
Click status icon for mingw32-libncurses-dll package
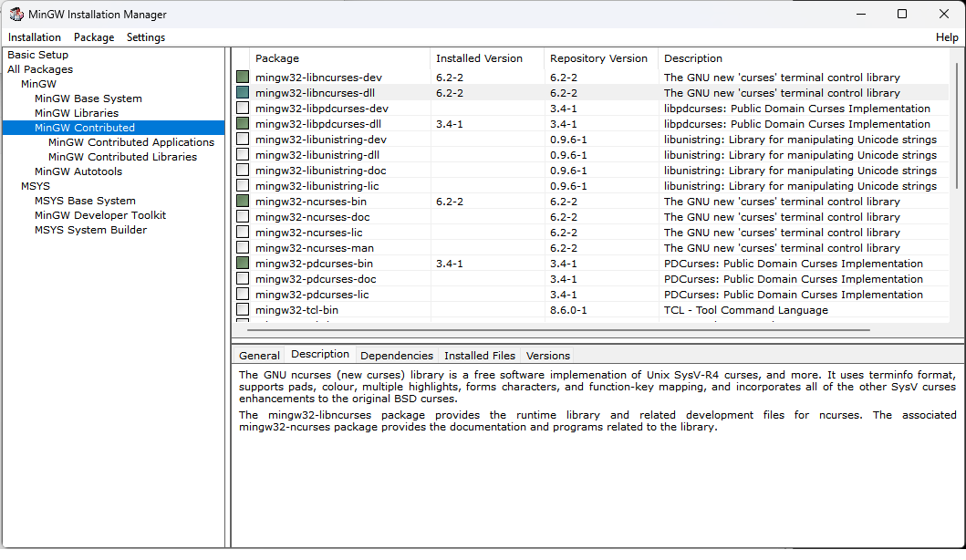coord(243,93)
